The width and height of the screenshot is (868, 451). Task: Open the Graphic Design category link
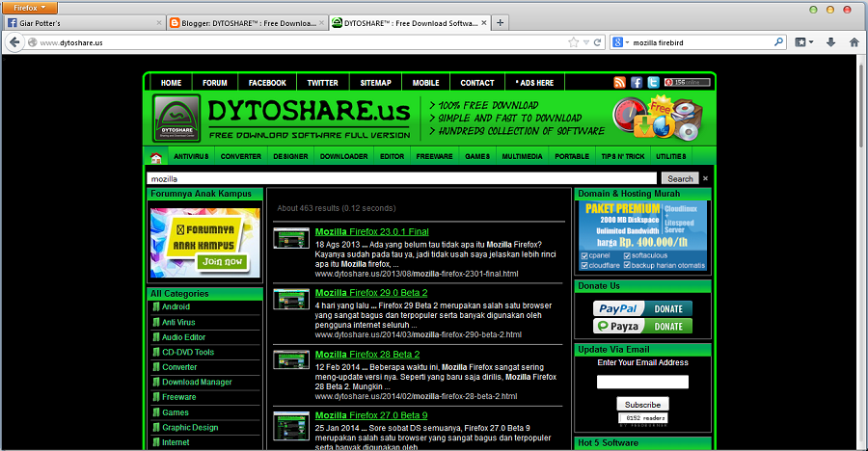tap(190, 427)
